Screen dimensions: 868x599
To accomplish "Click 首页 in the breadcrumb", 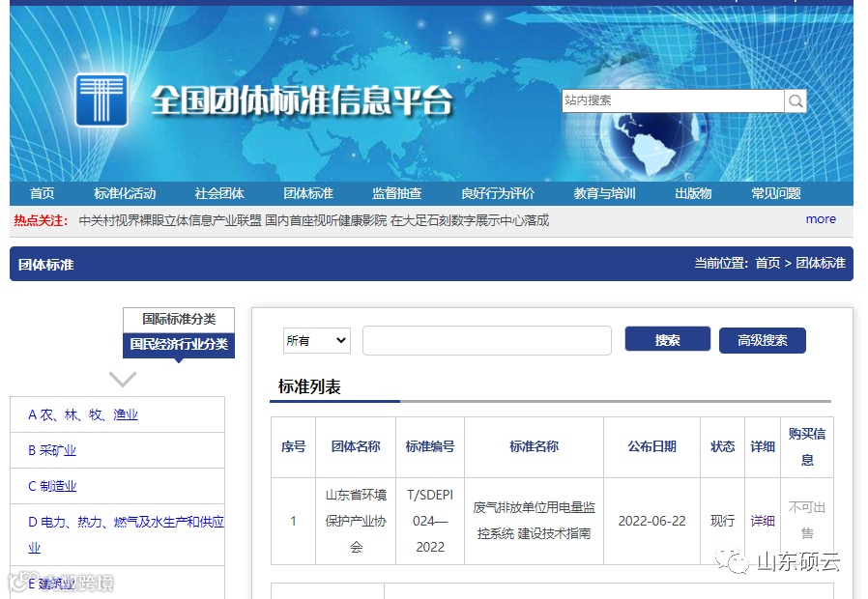I will (x=767, y=264).
